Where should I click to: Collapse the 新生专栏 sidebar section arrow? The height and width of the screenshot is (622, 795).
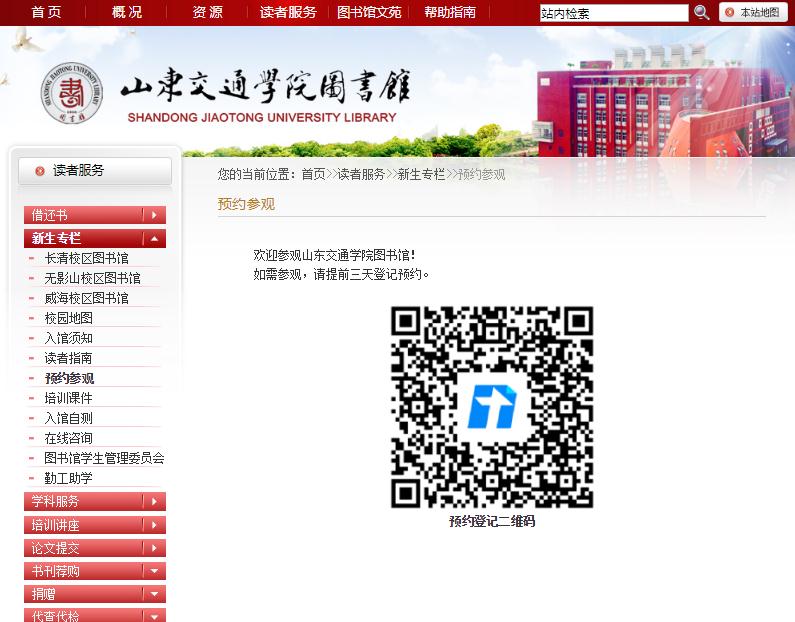(154, 239)
